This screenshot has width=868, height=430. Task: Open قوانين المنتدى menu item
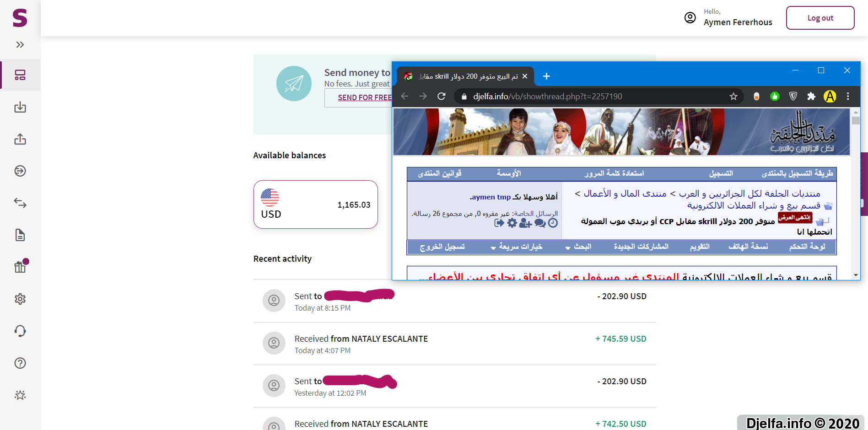(x=440, y=173)
